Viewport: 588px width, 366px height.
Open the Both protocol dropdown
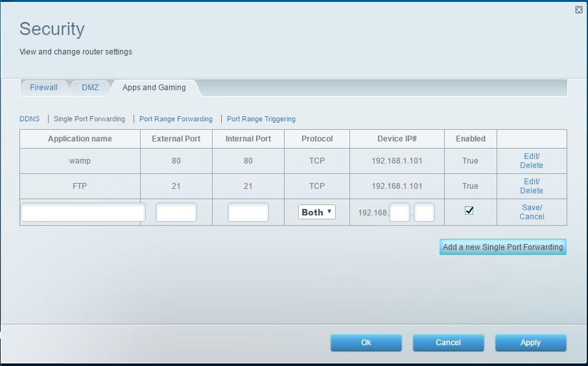(317, 212)
